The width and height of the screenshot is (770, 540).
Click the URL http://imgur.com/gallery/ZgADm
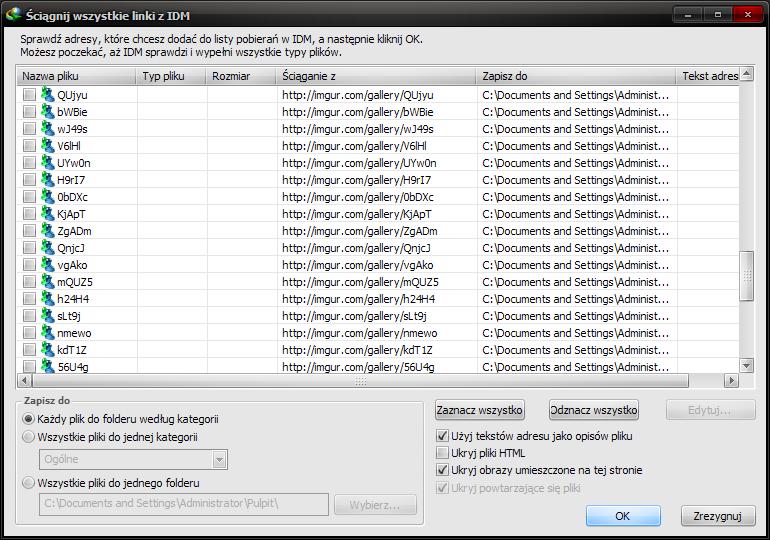(x=359, y=231)
